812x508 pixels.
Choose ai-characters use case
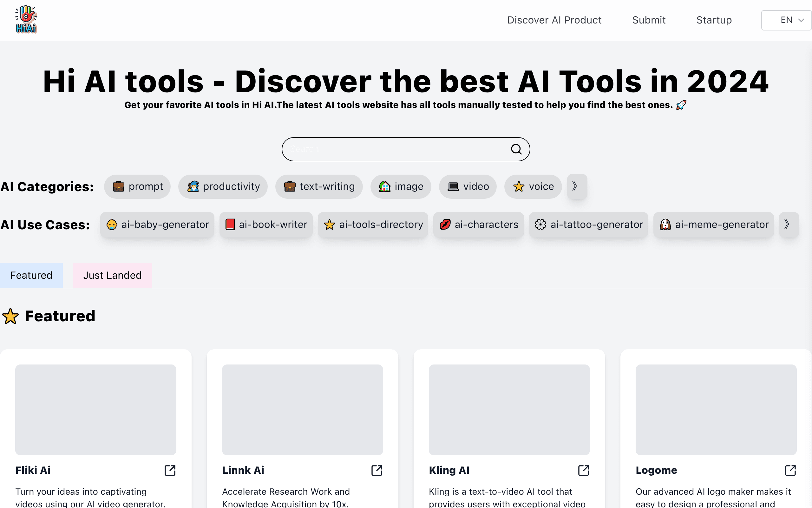click(x=478, y=224)
